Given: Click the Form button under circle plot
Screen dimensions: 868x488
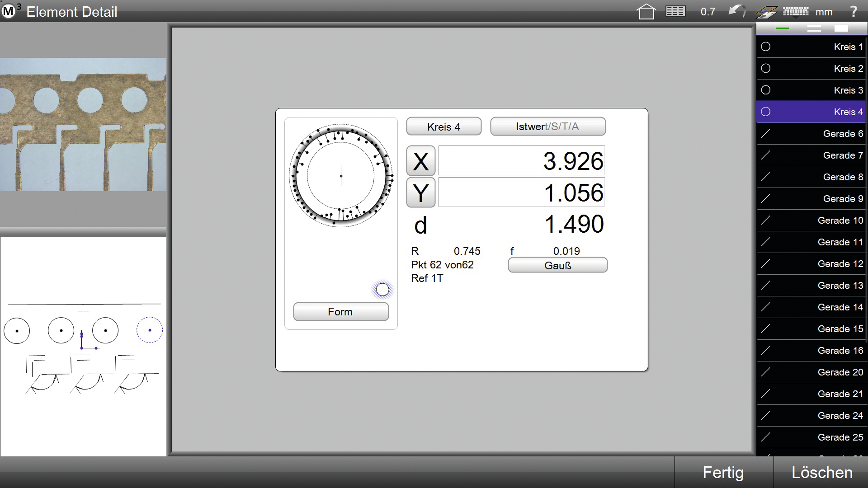Looking at the screenshot, I should tap(340, 312).
